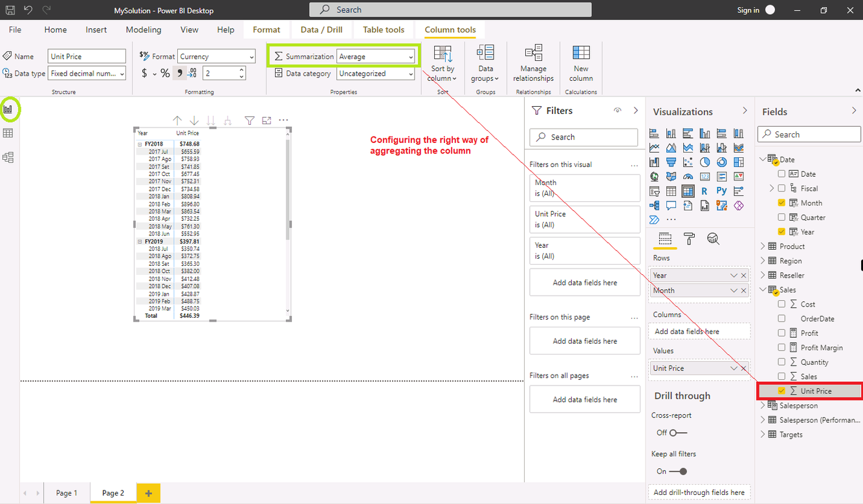Viewport: 863px width, 504px height.
Task: Pick the Pie chart visual
Action: tap(705, 162)
